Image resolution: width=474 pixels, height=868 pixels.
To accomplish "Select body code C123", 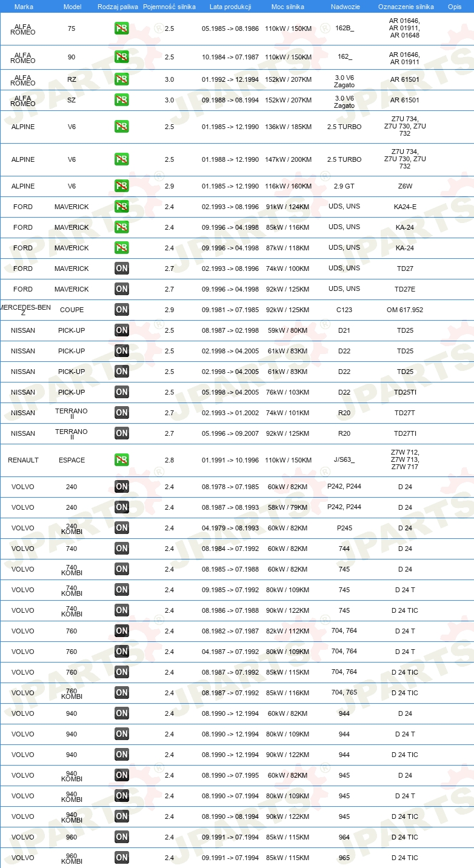I will point(344,310).
